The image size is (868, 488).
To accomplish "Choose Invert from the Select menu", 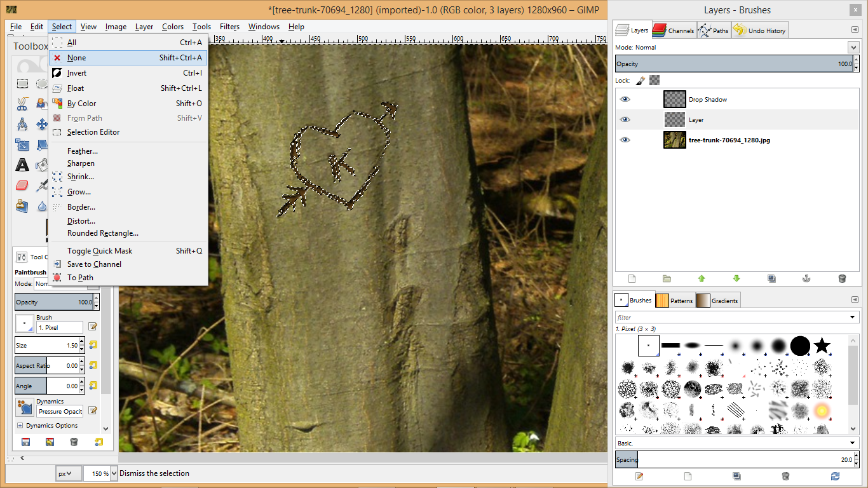I will click(x=76, y=73).
